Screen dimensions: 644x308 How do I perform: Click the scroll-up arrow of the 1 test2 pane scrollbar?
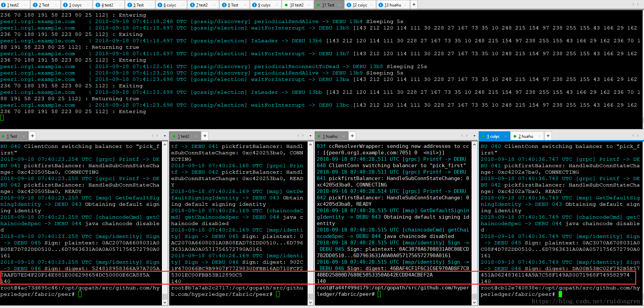pyautogui.click(x=311, y=144)
